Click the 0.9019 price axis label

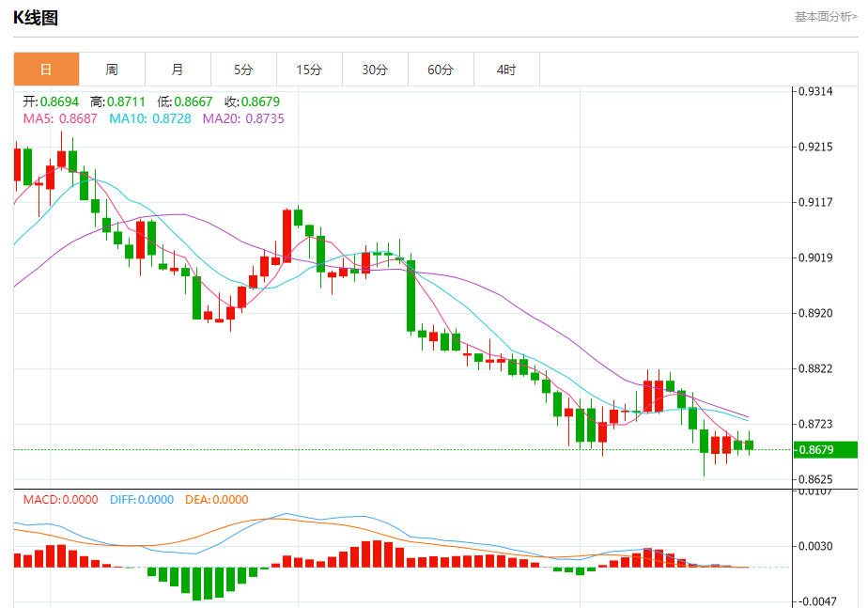pyautogui.click(x=815, y=257)
